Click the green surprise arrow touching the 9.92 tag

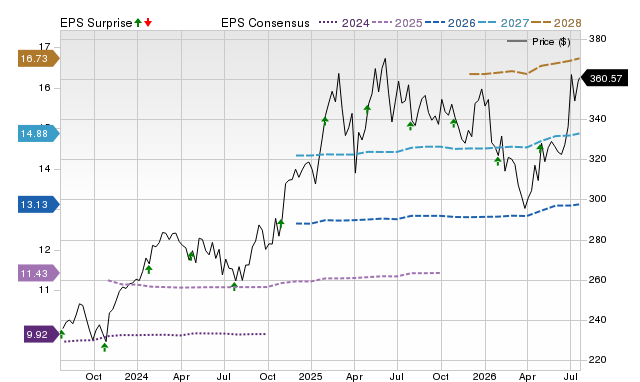coord(62,334)
